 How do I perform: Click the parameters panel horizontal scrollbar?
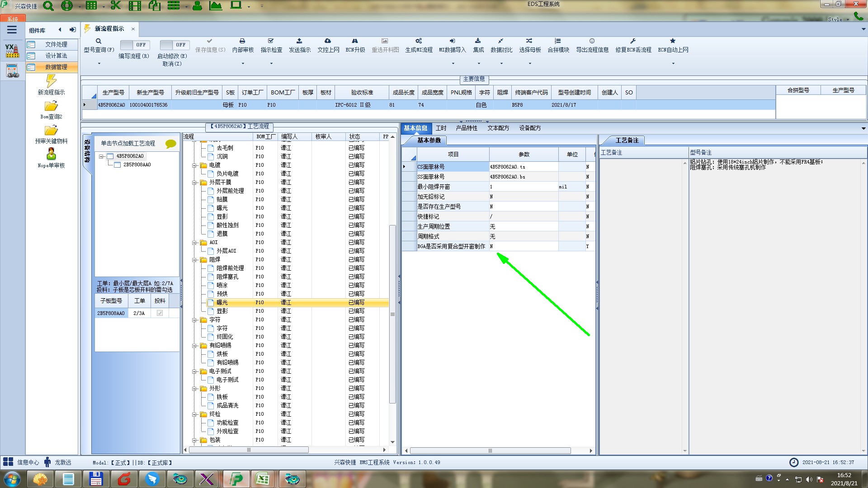click(x=490, y=450)
